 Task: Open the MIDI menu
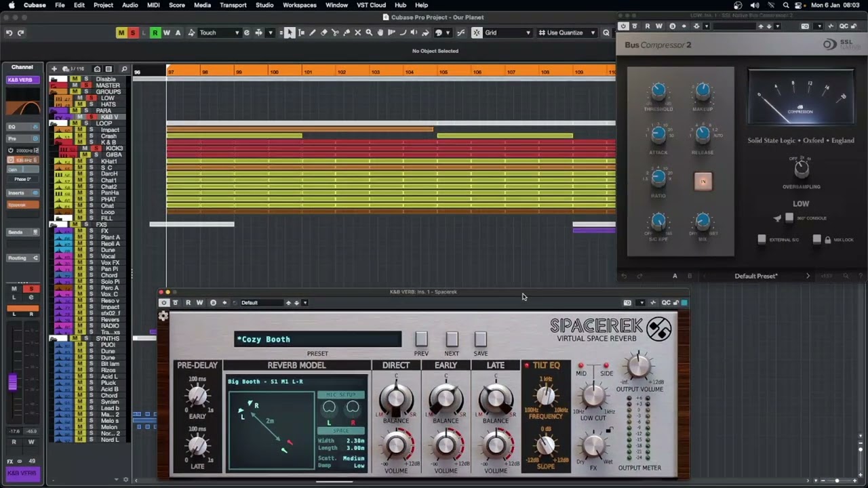[153, 5]
